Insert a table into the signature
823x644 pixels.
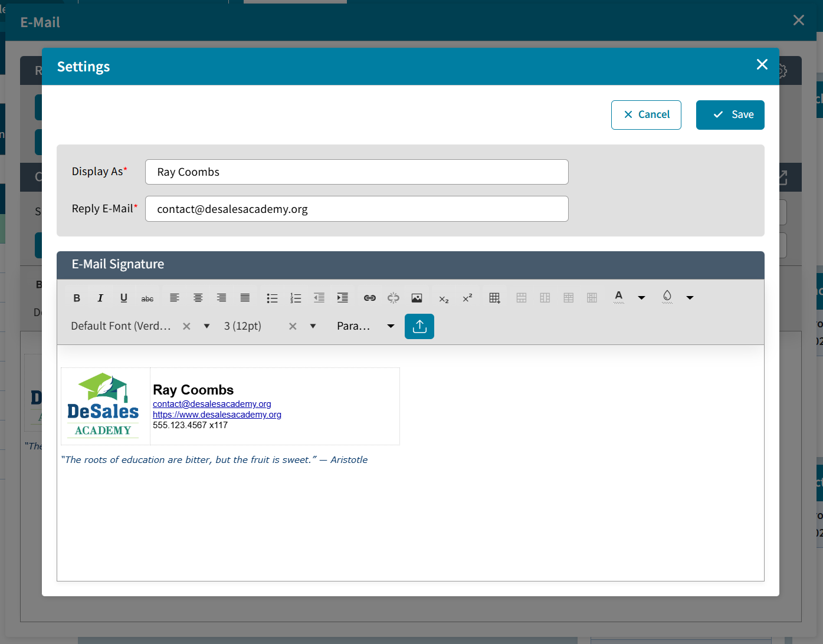pyautogui.click(x=494, y=297)
